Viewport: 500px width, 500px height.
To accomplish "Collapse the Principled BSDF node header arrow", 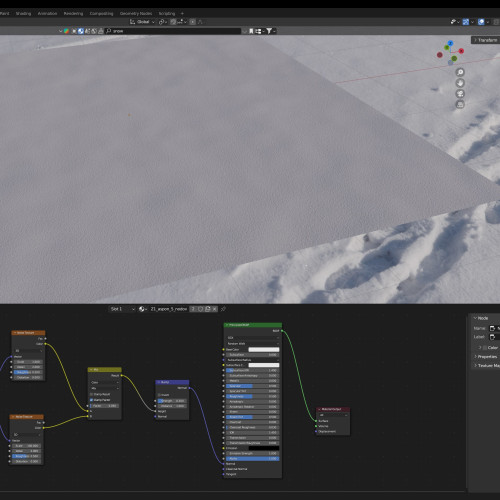I will 227,325.
